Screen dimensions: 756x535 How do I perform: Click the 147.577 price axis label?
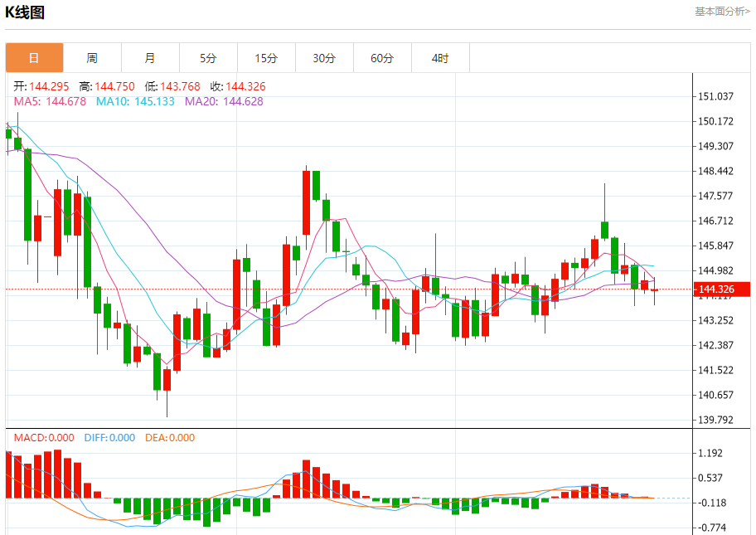pyautogui.click(x=715, y=196)
